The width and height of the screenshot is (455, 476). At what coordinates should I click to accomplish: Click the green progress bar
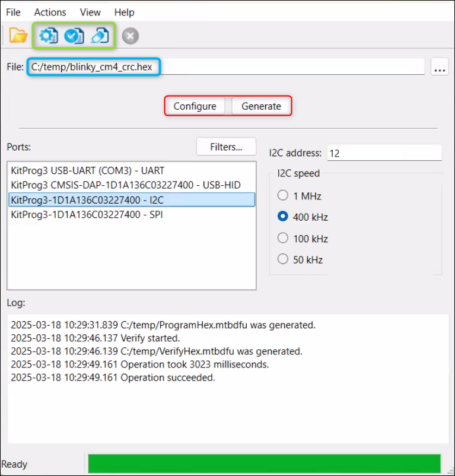(264, 464)
